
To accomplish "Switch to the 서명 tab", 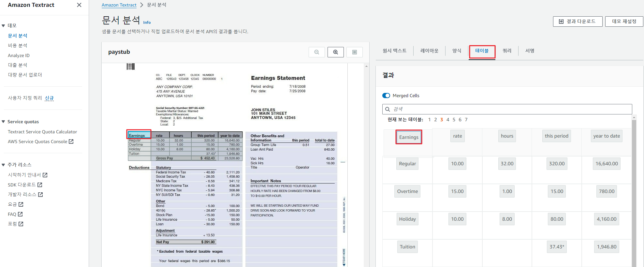I will 530,51.
